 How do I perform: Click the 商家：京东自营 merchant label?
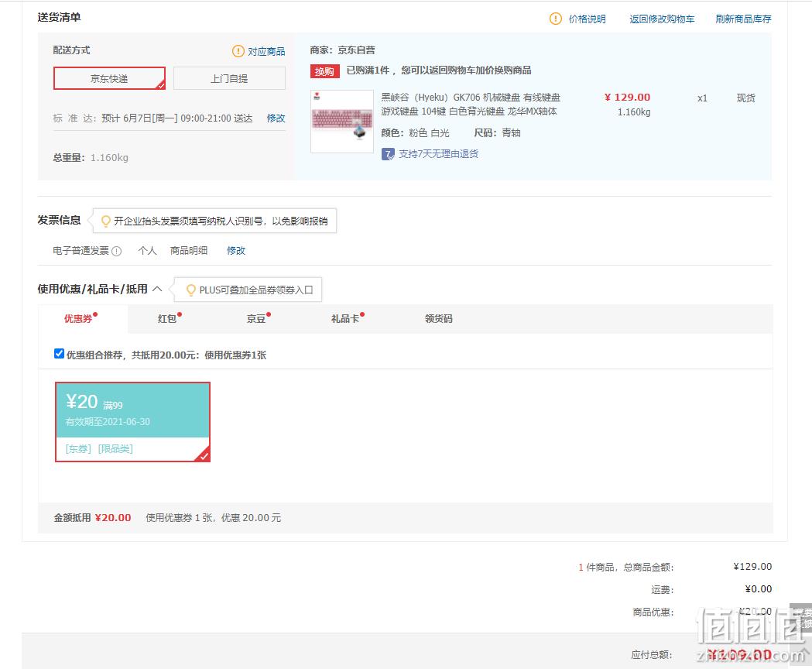(x=342, y=50)
